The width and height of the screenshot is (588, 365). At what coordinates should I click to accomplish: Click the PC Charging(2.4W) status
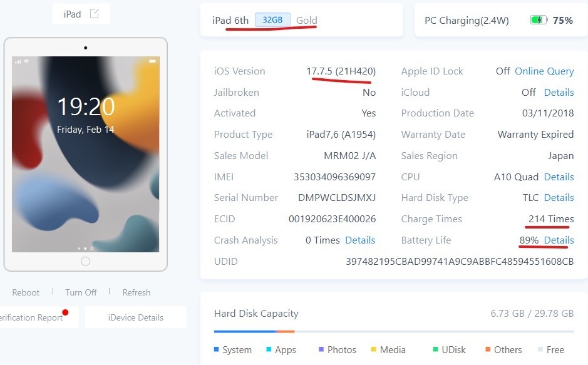[x=467, y=20]
